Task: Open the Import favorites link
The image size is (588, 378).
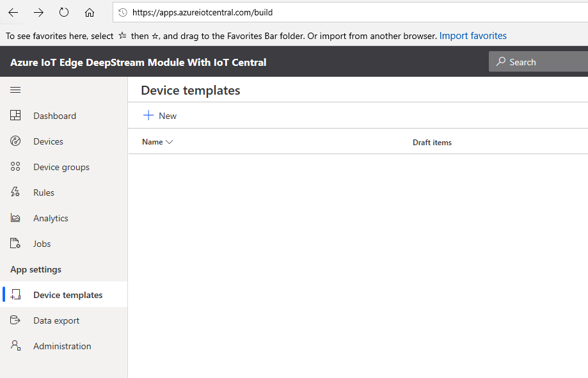Action: (x=473, y=36)
